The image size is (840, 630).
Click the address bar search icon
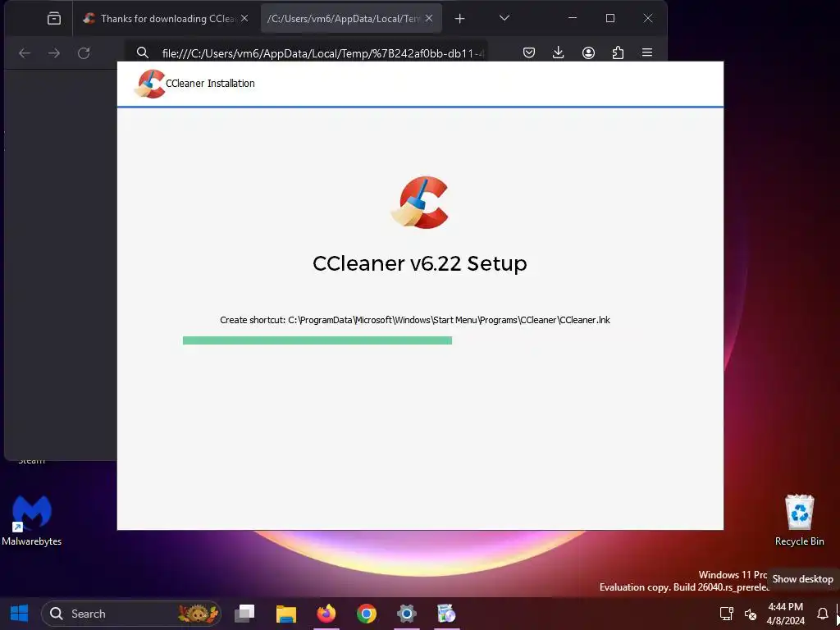tap(142, 52)
